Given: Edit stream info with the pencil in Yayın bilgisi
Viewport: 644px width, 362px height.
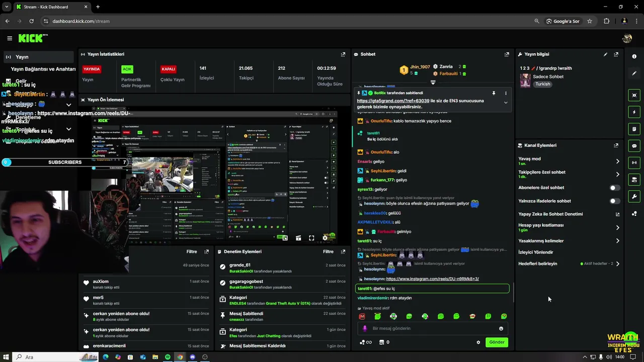Looking at the screenshot, I should pos(605,54).
